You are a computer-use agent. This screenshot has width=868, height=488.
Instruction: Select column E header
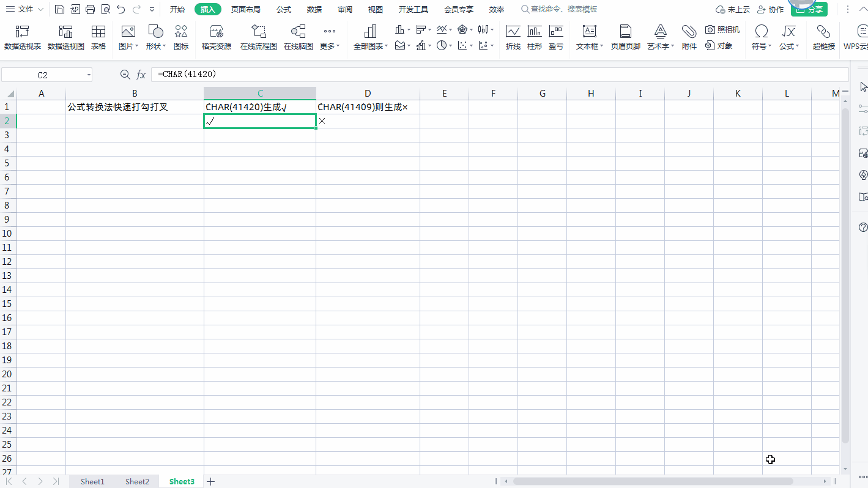point(444,93)
